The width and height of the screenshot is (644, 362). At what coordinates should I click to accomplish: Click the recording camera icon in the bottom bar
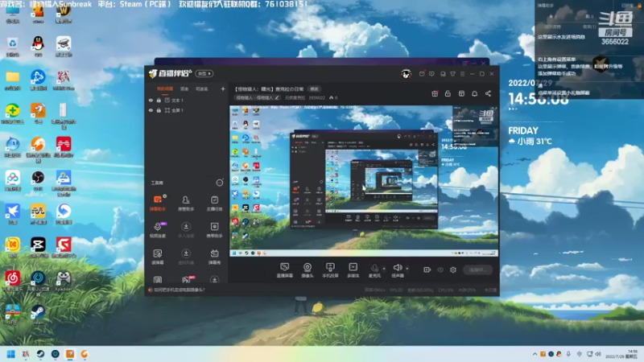[x=427, y=269]
